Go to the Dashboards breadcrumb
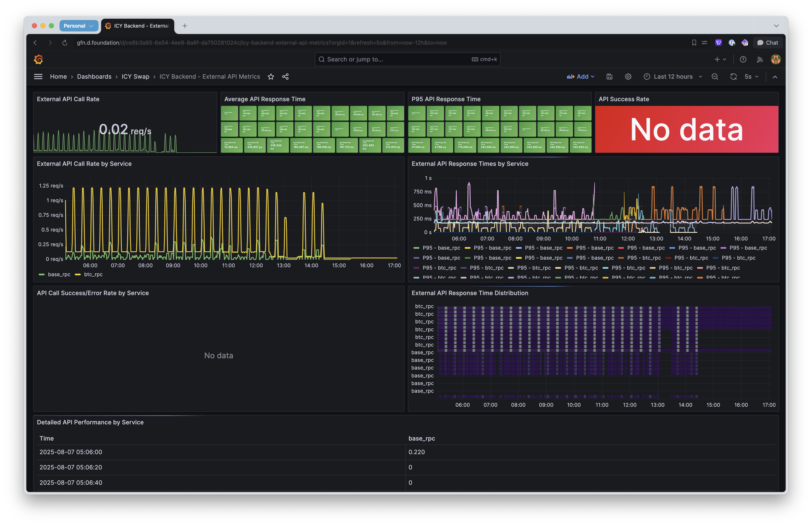 point(94,77)
